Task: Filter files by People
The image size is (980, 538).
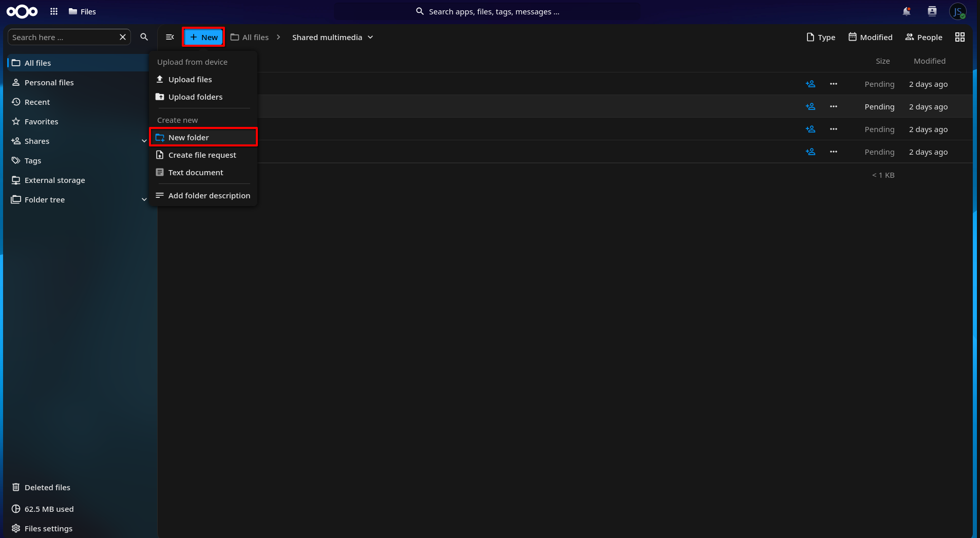Action: click(924, 37)
